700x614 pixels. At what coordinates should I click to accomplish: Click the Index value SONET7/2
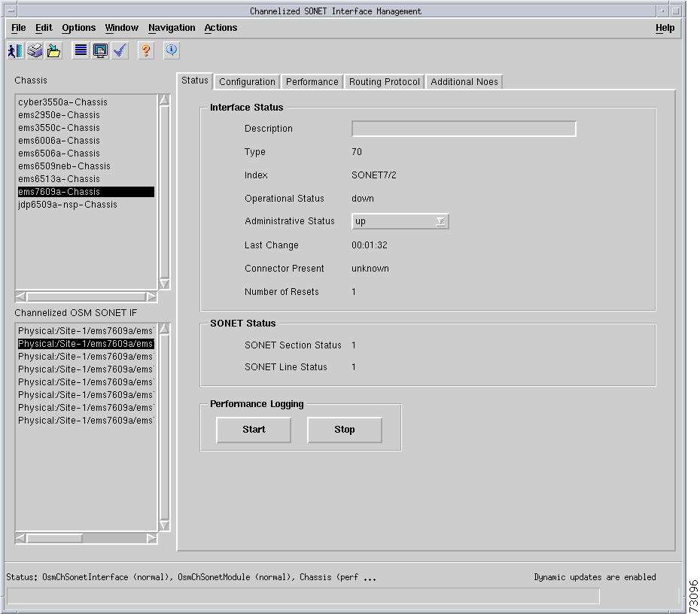373,175
